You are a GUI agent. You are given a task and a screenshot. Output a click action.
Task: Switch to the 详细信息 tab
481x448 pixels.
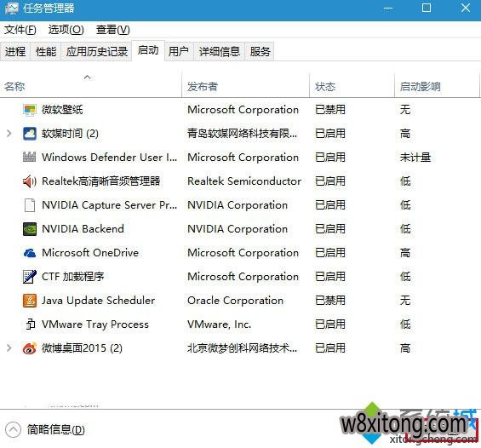click(x=219, y=51)
